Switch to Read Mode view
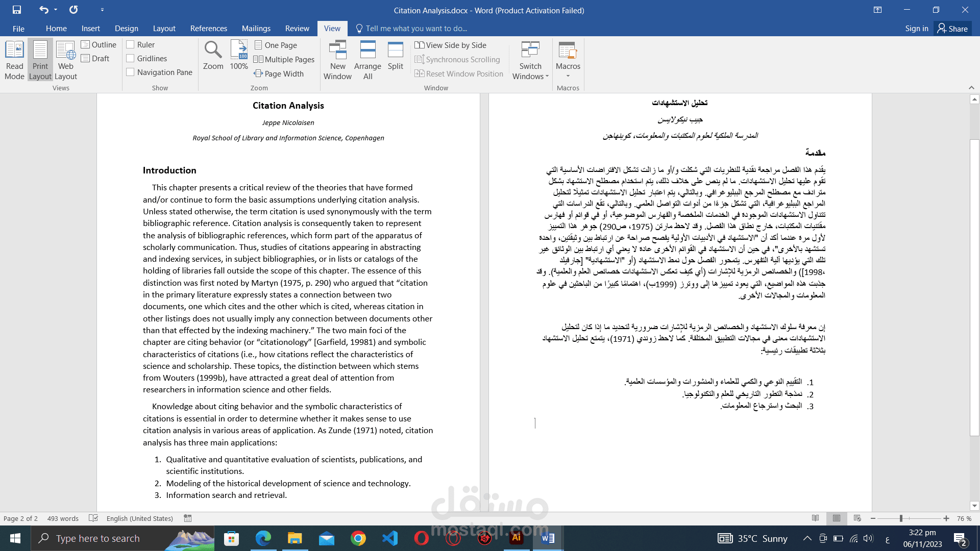 14,60
